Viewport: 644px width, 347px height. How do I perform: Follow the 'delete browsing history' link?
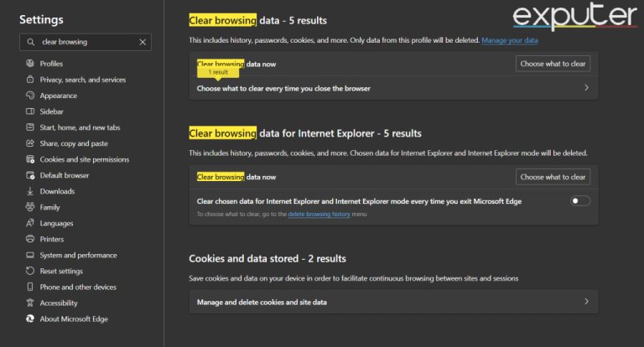click(319, 215)
